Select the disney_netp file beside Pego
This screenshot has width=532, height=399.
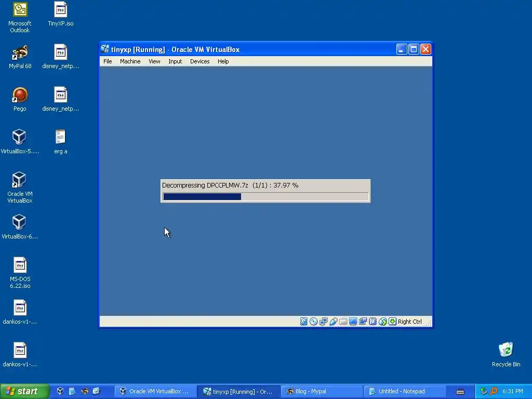pos(60,100)
